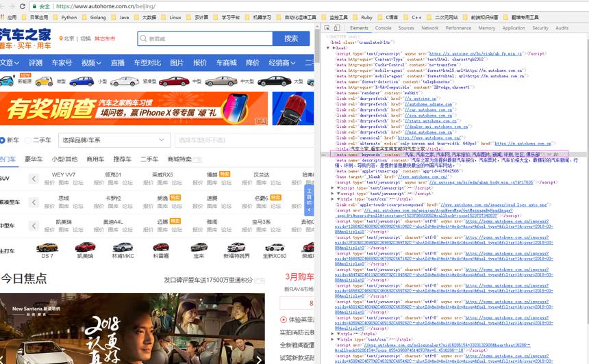This screenshot has height=364, width=589.
Task: Switch to the Network tab in DevTools
Action: point(429,28)
